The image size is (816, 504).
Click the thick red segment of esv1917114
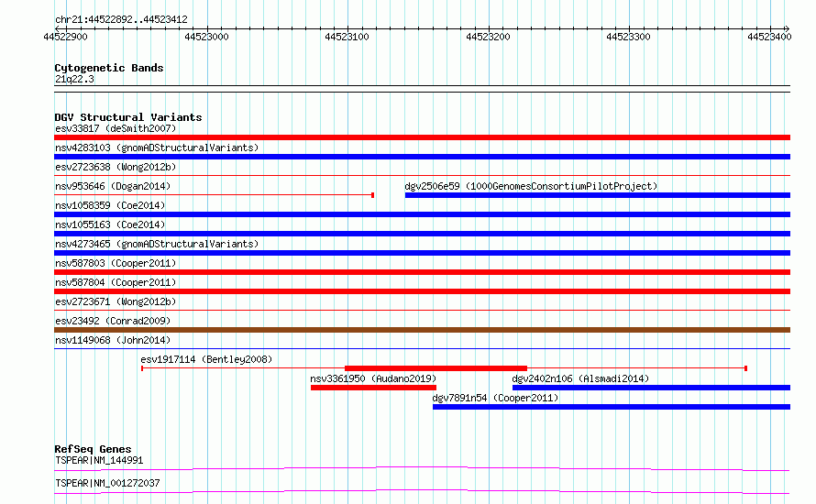click(x=436, y=368)
